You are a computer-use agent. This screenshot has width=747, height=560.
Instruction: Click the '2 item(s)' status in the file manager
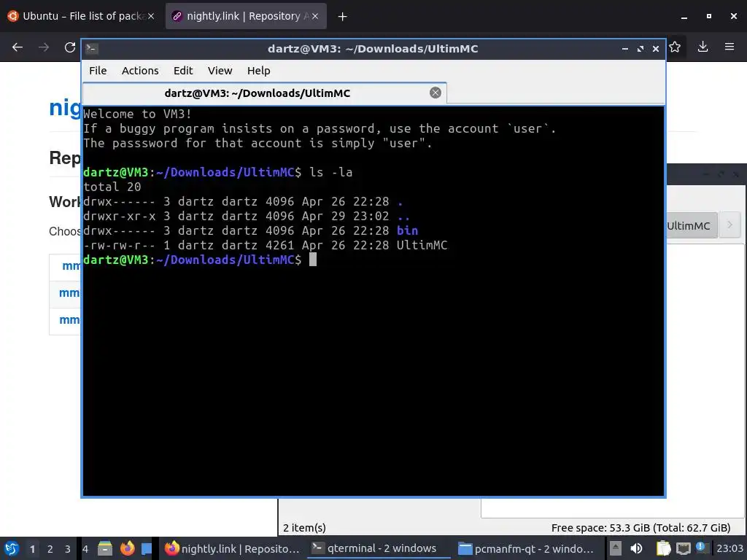pos(304,528)
